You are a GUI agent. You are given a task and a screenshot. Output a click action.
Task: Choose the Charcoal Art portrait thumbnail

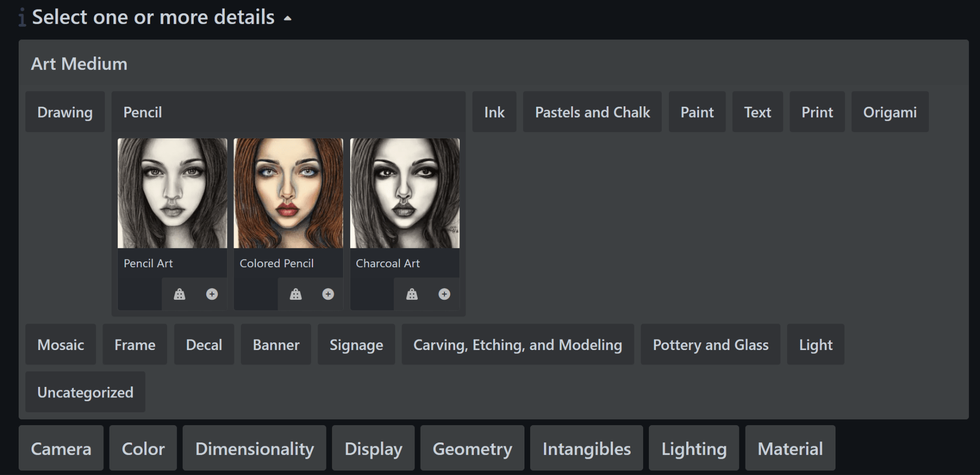[x=404, y=193]
